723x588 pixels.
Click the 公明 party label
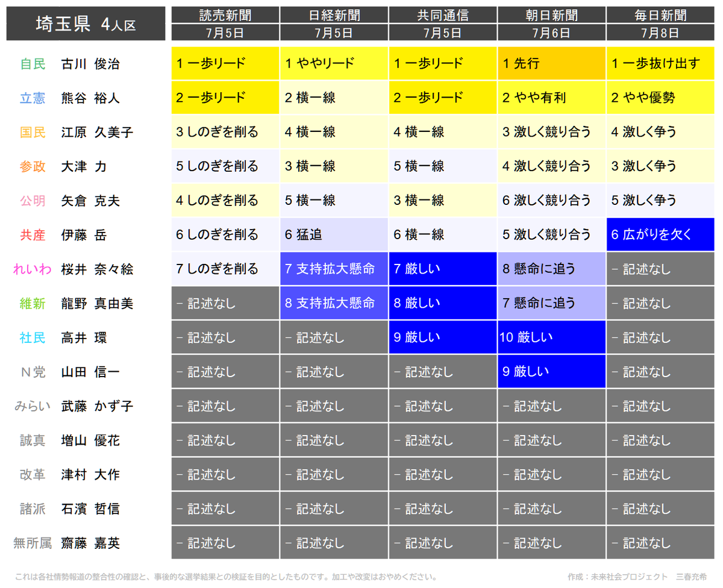pos(33,201)
